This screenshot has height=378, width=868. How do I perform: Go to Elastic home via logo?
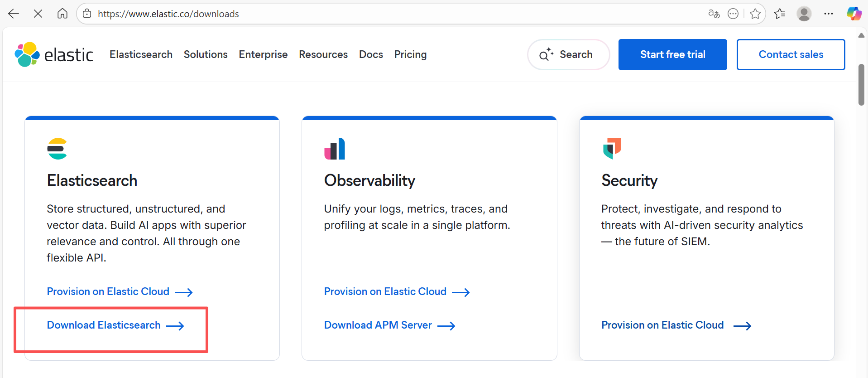54,54
